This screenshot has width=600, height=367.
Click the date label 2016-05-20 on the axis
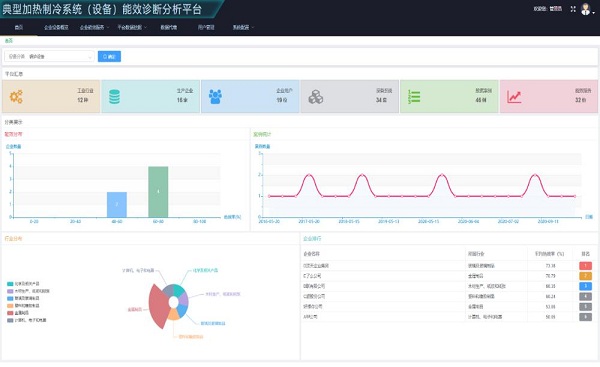[x=269, y=222]
